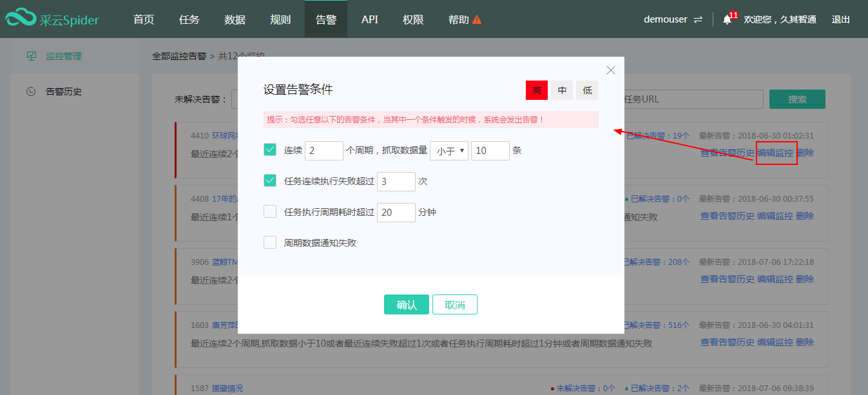Click the 取消 button
Screen dimensions: 868x395
point(455,305)
